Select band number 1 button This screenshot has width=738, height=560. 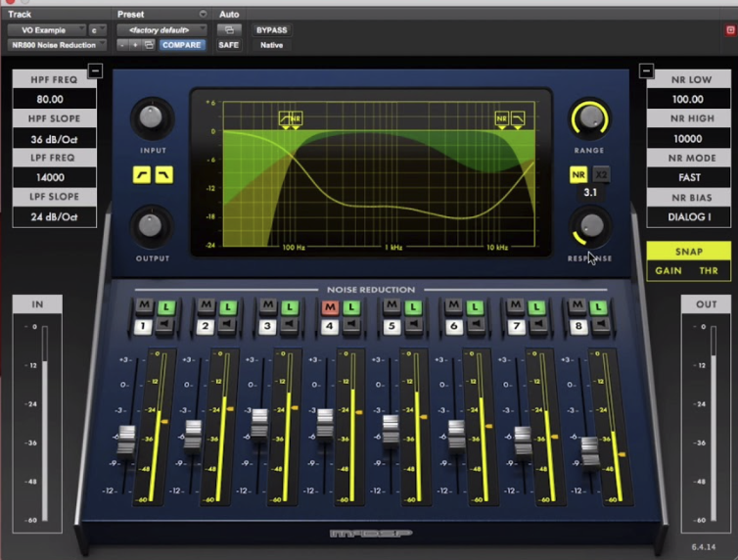click(143, 326)
